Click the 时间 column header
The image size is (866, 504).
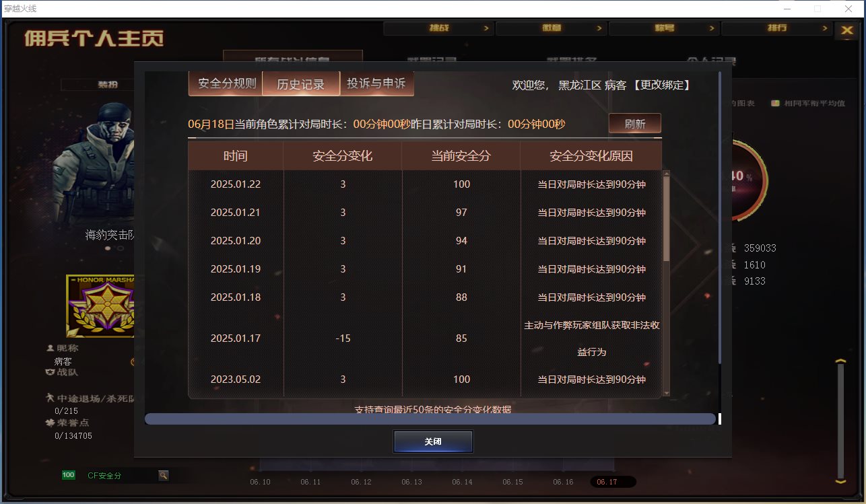[x=236, y=156]
